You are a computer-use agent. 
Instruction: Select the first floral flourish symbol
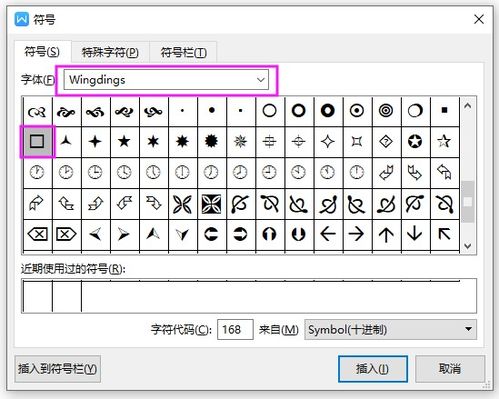[37, 111]
